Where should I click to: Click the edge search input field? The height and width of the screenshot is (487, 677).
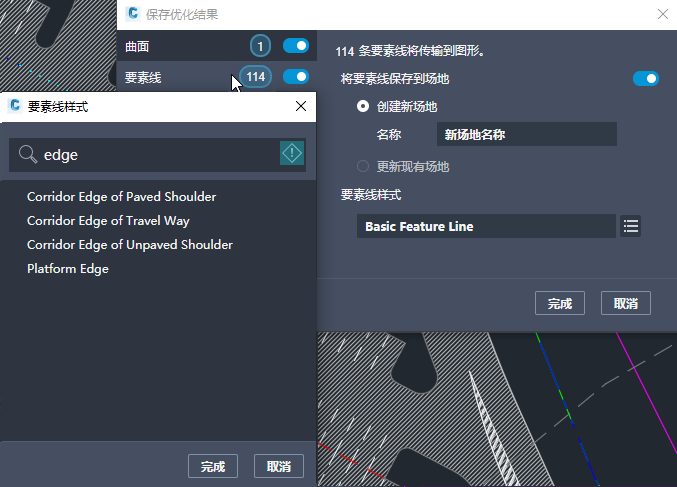(x=157, y=155)
